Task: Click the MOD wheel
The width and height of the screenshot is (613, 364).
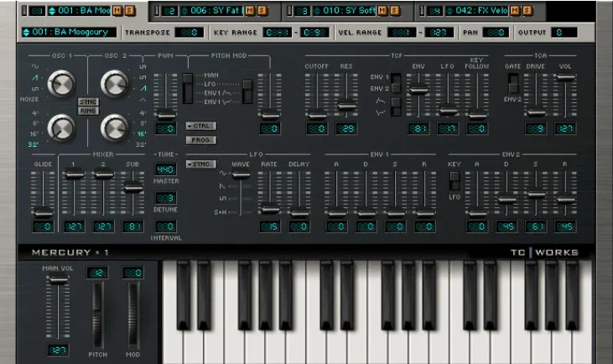Action: [x=133, y=315]
